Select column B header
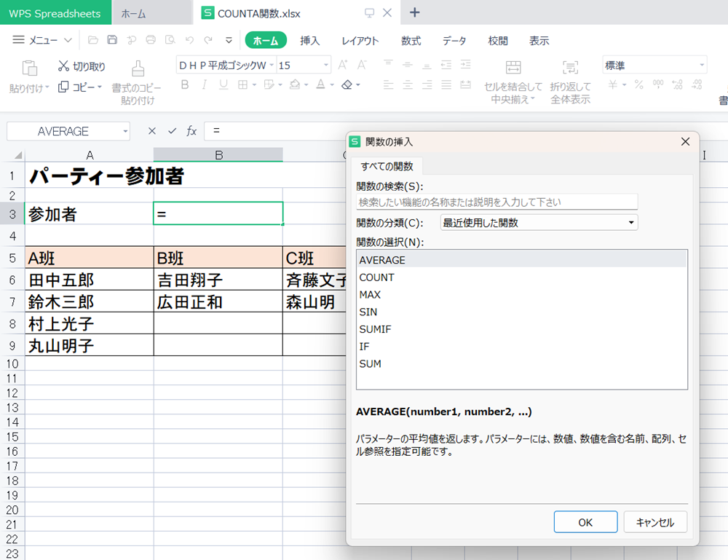Viewport: 728px width, 560px height. [x=218, y=154]
